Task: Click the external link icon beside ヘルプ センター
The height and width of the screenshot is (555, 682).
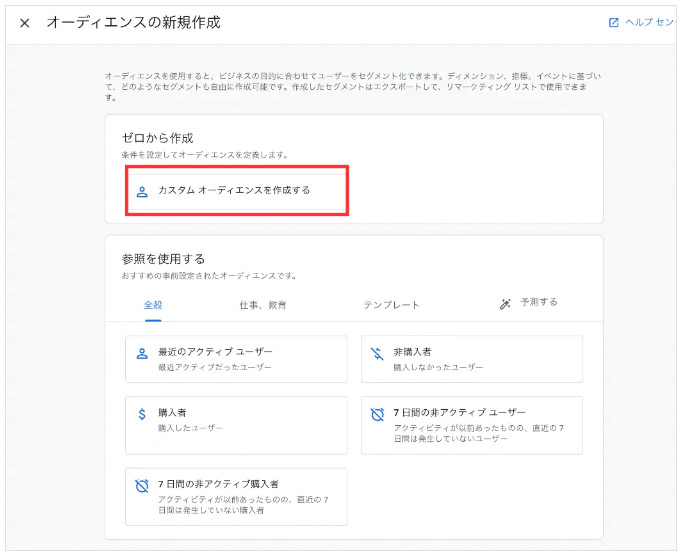Action: coord(613,23)
